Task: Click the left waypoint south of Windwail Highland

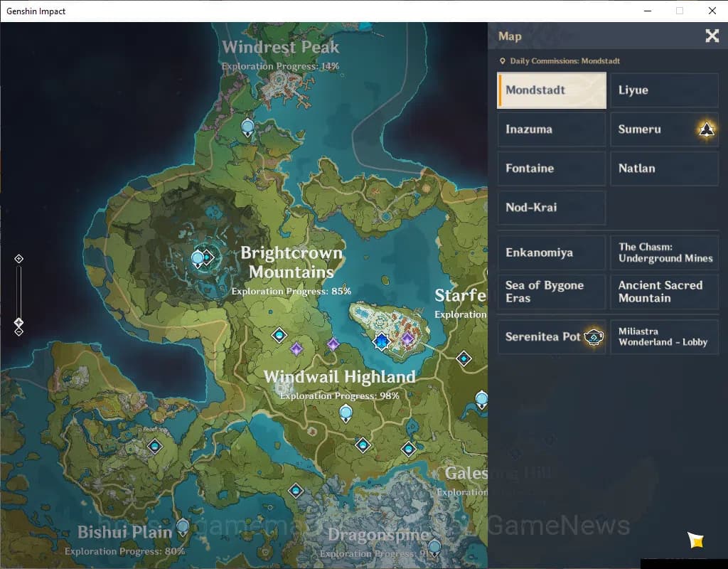Action: pyautogui.click(x=363, y=445)
